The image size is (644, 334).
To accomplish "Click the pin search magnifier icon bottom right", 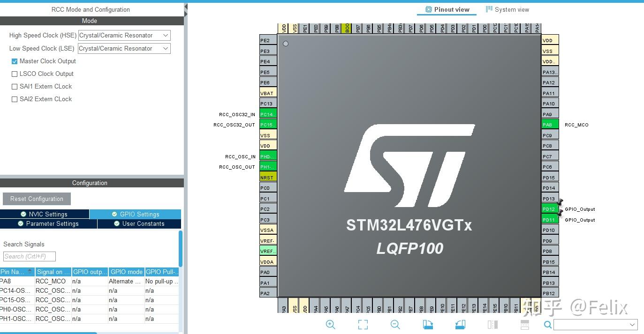I will pyautogui.click(x=547, y=324).
